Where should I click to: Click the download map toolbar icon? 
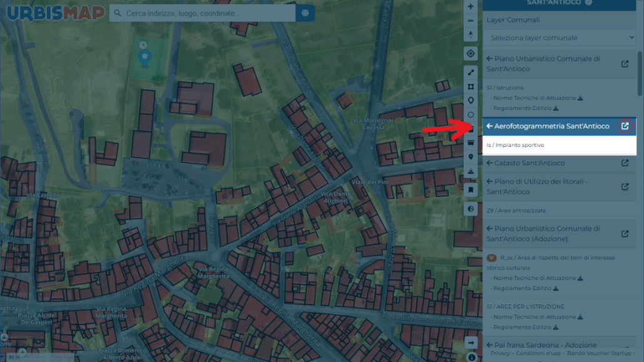click(471, 171)
